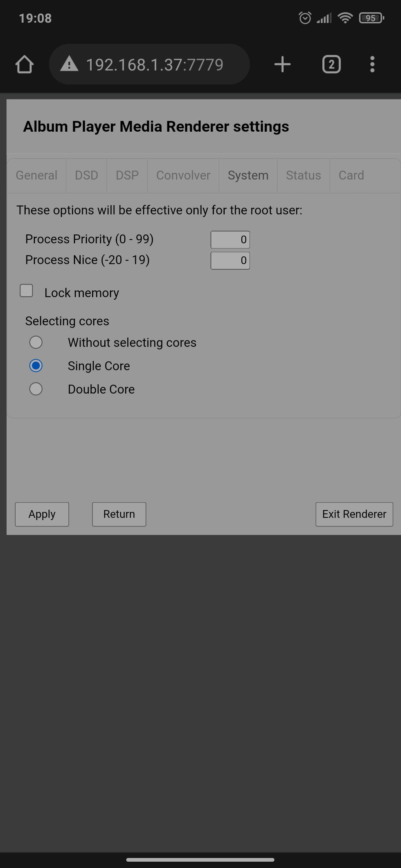The image size is (401, 868).
Task: Tap the browser home icon
Action: coord(25,65)
